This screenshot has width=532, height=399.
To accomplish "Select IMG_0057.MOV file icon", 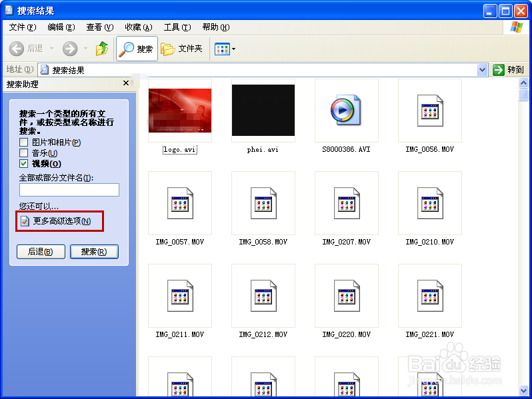I will [x=180, y=203].
